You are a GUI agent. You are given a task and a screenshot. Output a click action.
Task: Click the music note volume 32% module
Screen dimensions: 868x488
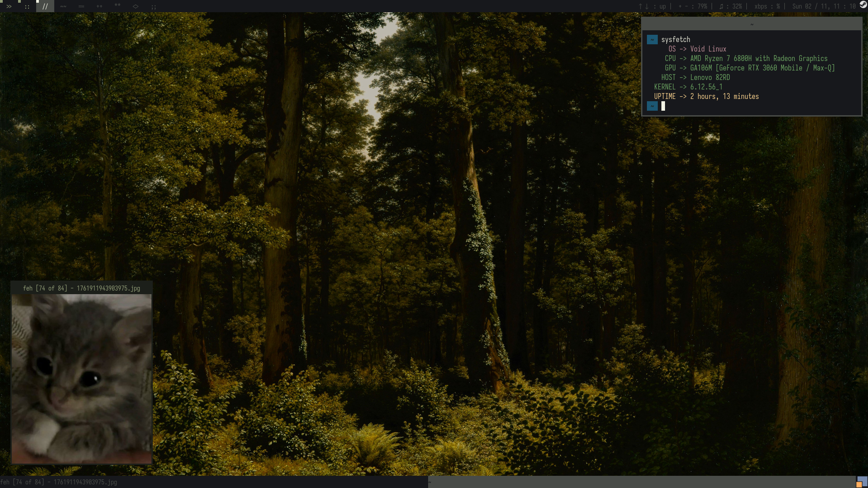[730, 6]
